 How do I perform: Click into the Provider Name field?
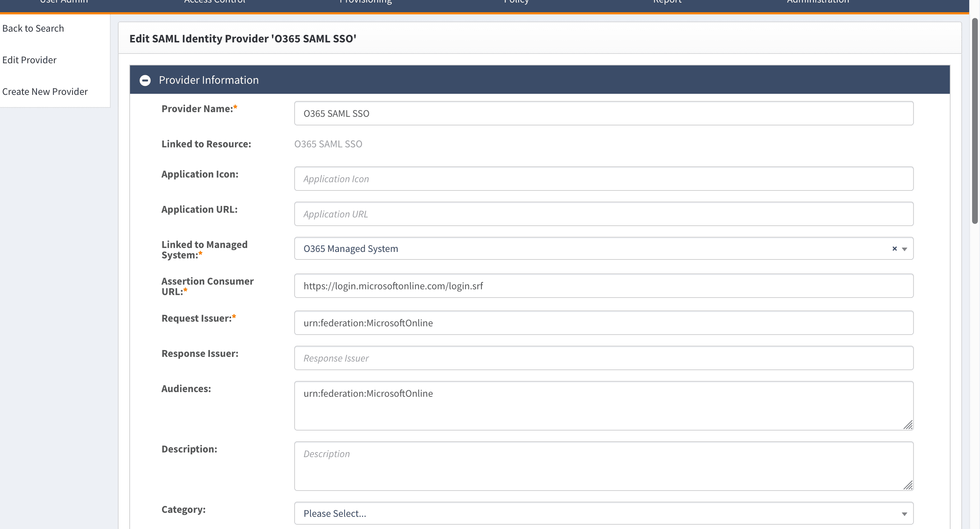coord(604,114)
